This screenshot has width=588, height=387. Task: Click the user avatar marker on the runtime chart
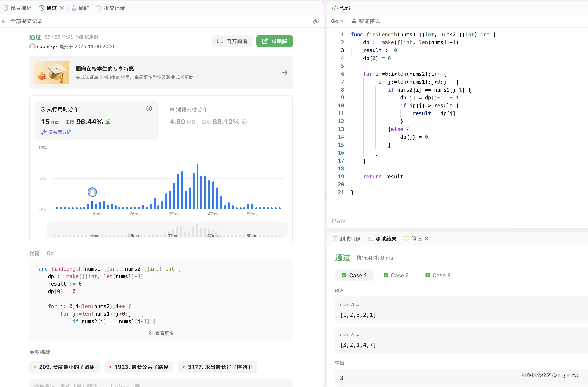(x=92, y=192)
